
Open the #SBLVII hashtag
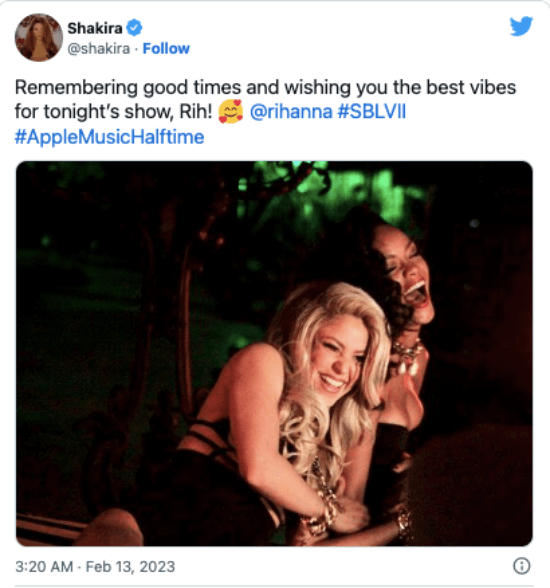pyautogui.click(x=372, y=112)
